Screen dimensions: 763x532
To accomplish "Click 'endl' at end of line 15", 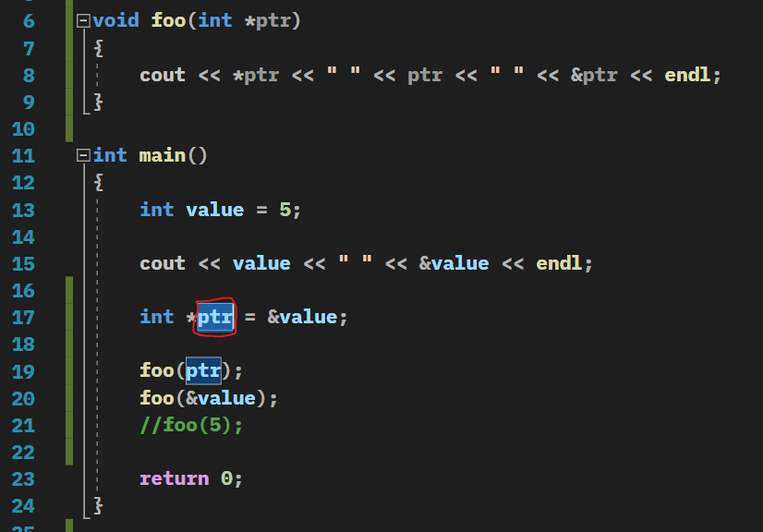I will point(559,263).
